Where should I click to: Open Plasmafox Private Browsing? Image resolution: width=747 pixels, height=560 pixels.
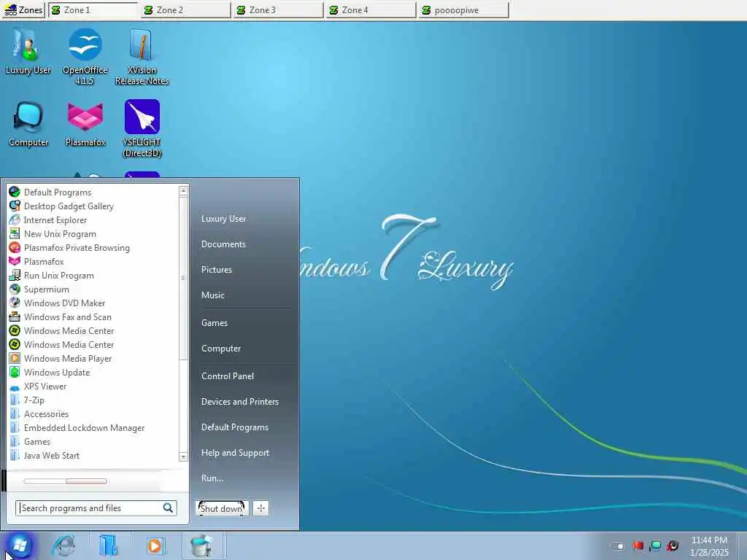point(76,248)
